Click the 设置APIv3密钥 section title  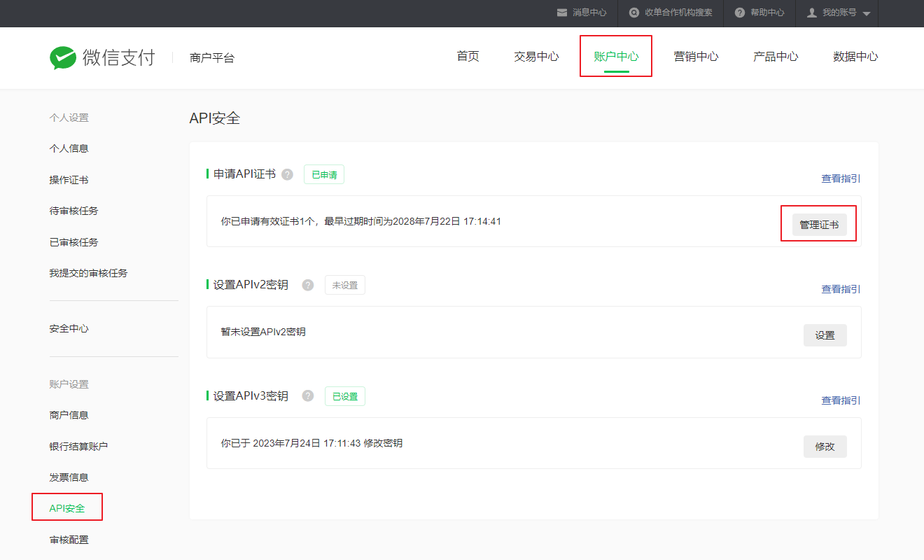pos(251,395)
